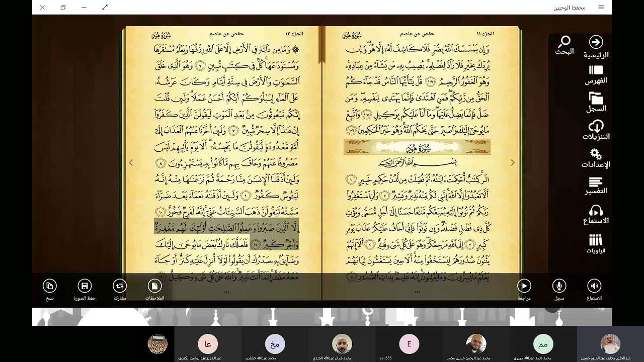Viewport: 644px width, 362px height.
Task: Select participant محمد عبدالله خشابي avatar
Action: [x=275, y=344]
